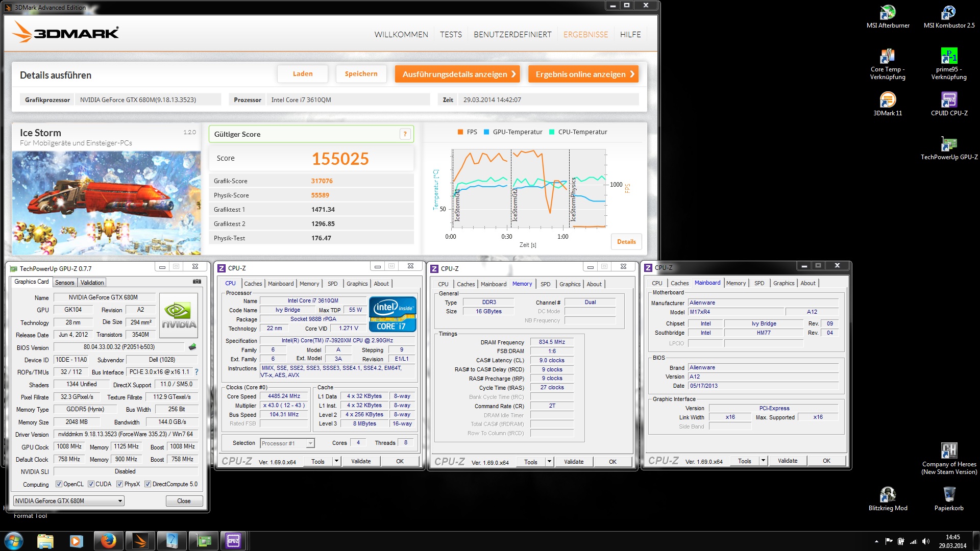The height and width of the screenshot is (551, 980).
Task: Open BENUTZERDEFINIERT tab in 3DMark
Action: click(x=512, y=35)
